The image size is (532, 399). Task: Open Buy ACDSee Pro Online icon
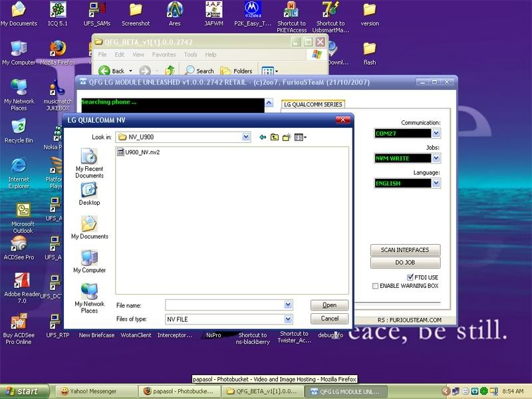[x=19, y=329]
